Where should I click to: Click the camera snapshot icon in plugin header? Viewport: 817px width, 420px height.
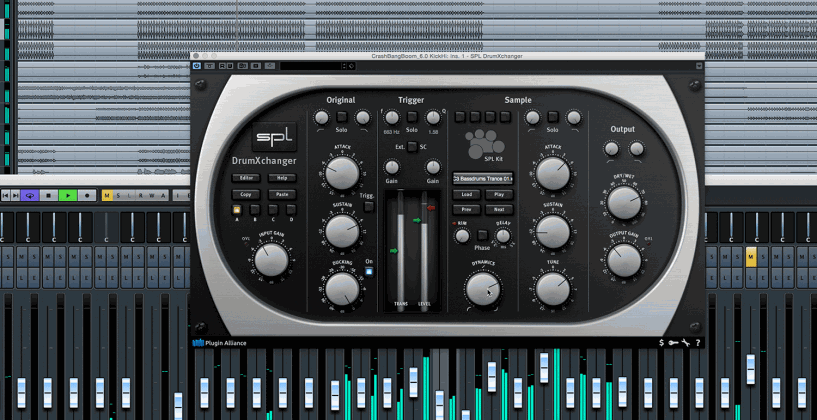[242, 66]
